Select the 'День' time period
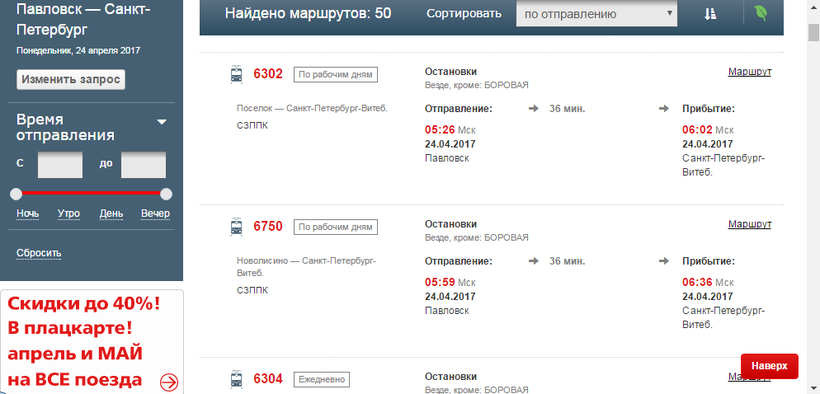This screenshot has height=394, width=820. click(111, 213)
